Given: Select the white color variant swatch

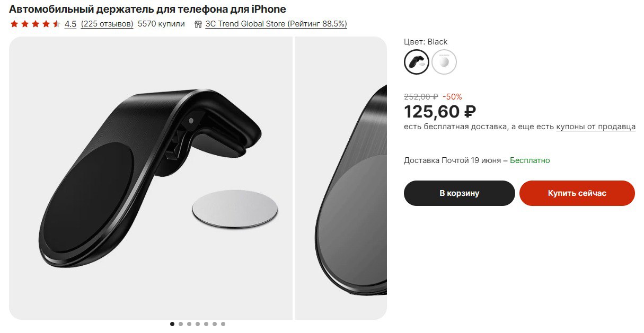Looking at the screenshot, I should point(444,62).
